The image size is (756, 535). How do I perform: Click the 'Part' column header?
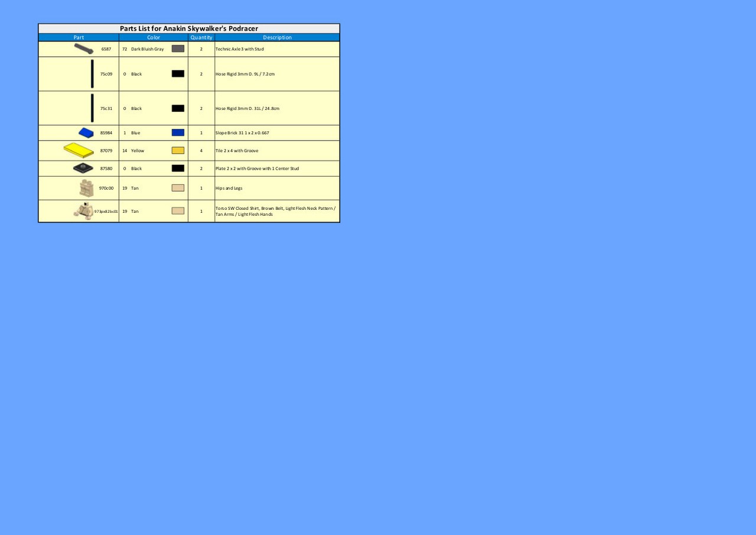coord(79,37)
